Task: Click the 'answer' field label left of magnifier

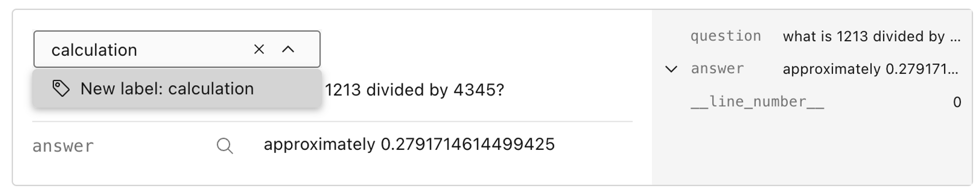Action: pyautogui.click(x=63, y=146)
